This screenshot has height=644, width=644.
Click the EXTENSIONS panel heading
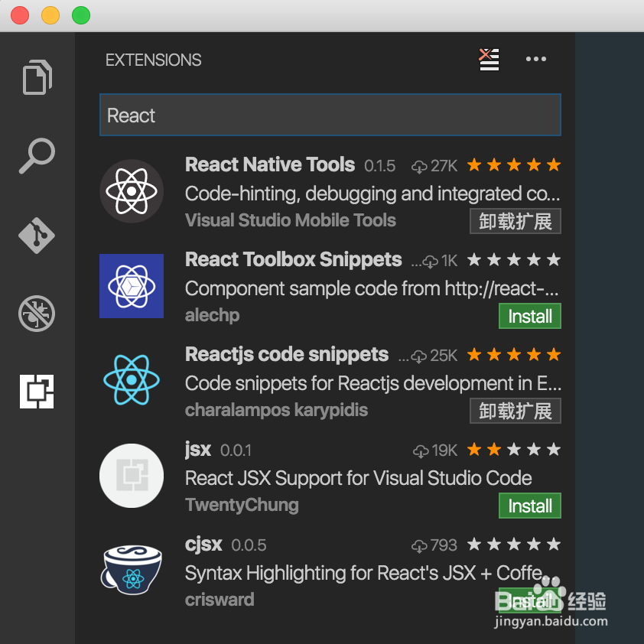153,60
